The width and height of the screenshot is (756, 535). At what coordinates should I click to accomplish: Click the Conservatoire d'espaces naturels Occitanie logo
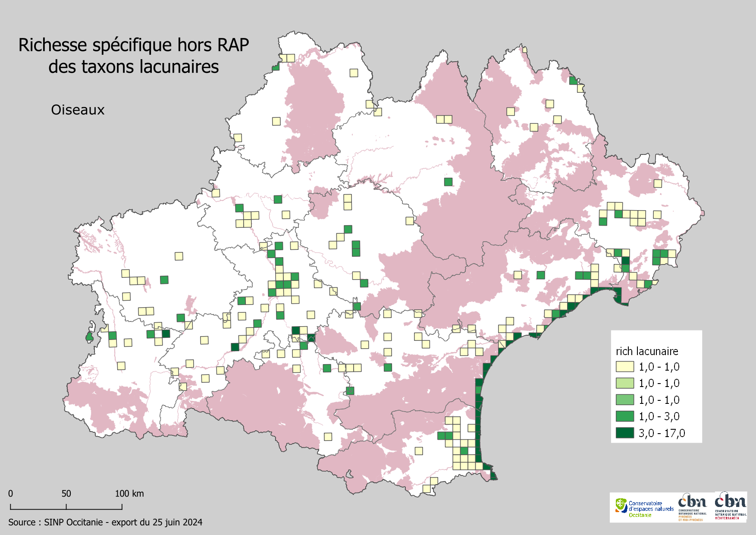[644, 508]
